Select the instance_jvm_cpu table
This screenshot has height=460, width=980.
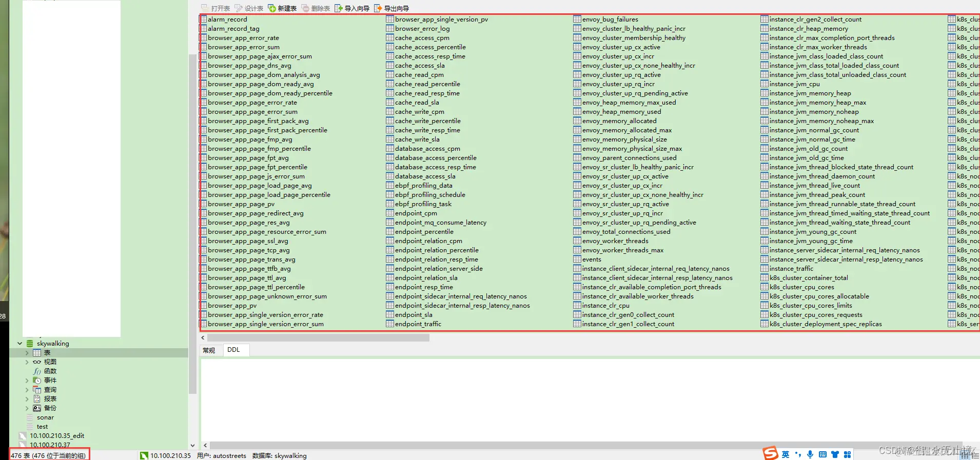click(794, 84)
